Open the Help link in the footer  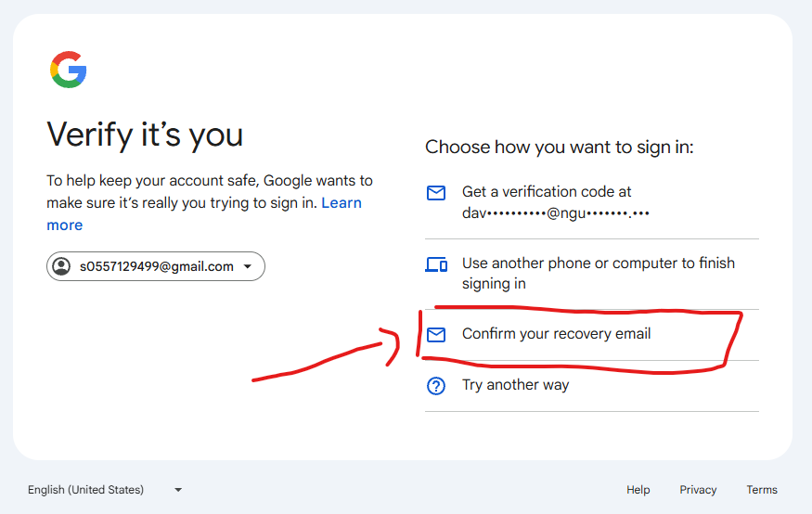coord(638,490)
